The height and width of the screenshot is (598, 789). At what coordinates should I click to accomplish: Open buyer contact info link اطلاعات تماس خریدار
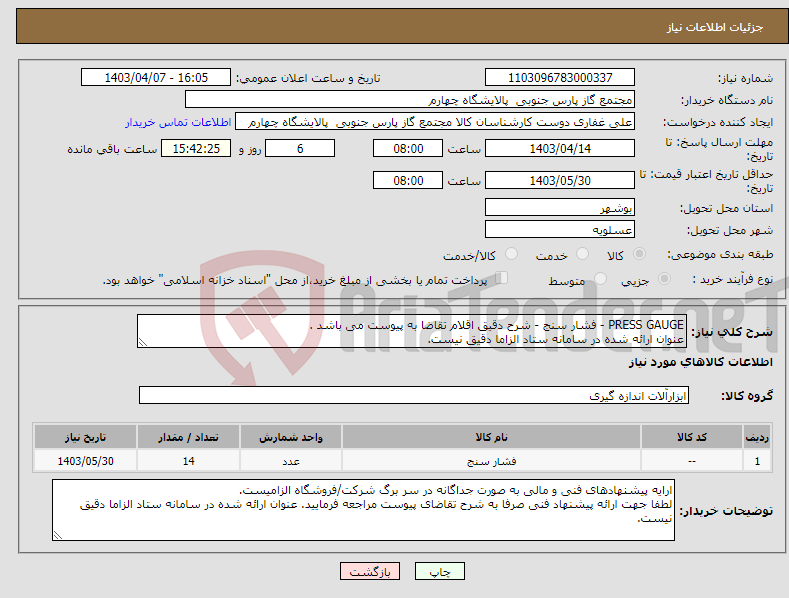178,122
